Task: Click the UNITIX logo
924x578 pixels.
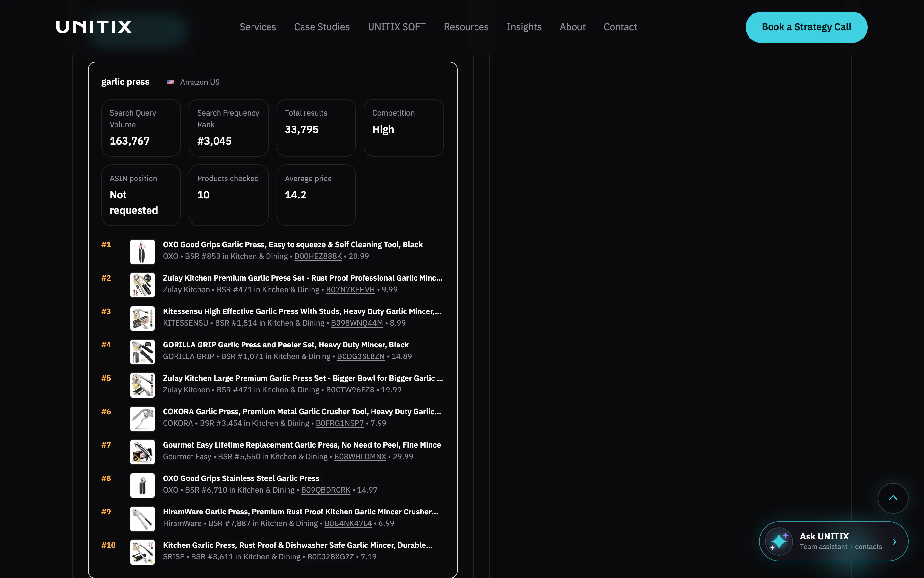Action: [x=94, y=27]
